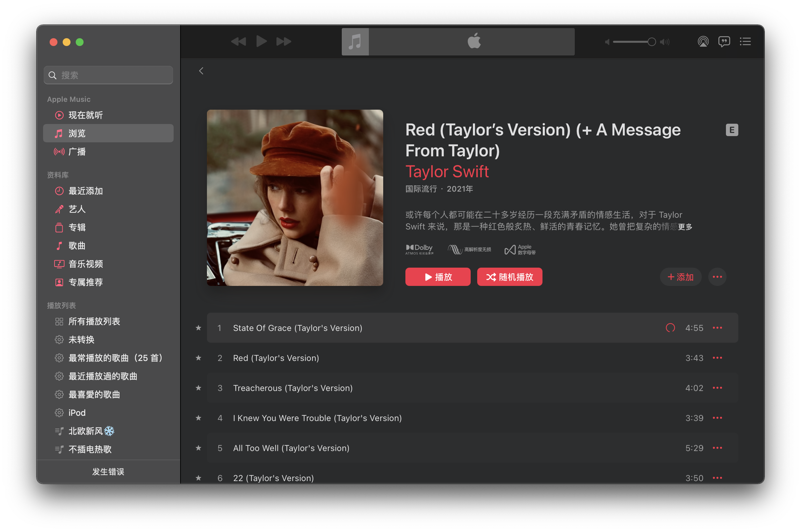This screenshot has height=532, width=801.
Task: Favorite the star next to State Of Grace
Action: pos(198,328)
